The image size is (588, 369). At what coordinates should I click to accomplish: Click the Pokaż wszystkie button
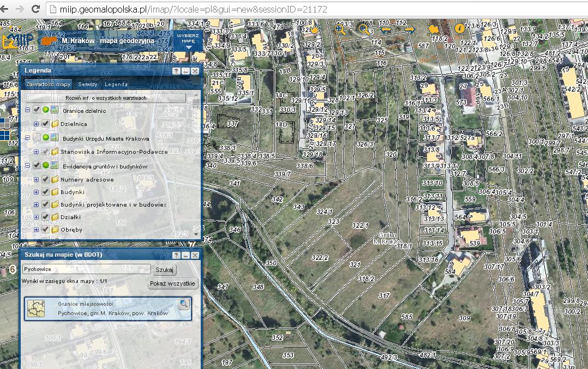[172, 283]
